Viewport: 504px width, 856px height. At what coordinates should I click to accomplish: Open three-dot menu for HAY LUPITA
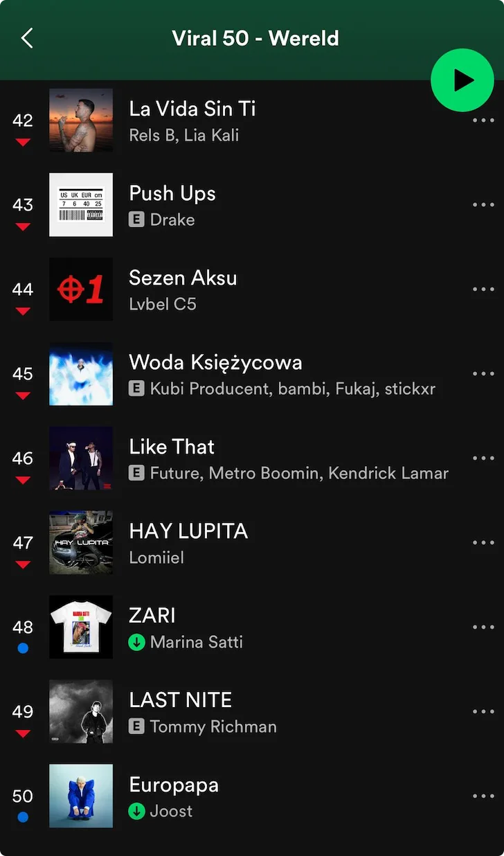click(x=483, y=543)
